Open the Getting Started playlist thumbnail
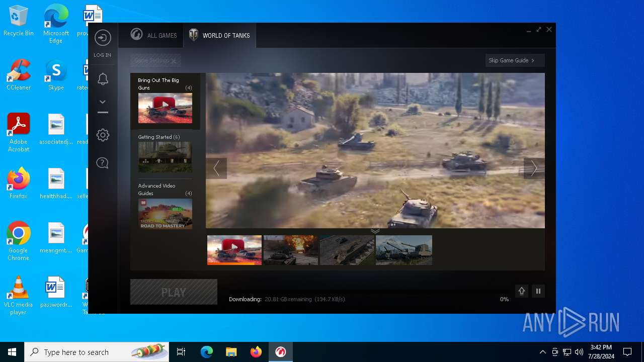 click(165, 157)
